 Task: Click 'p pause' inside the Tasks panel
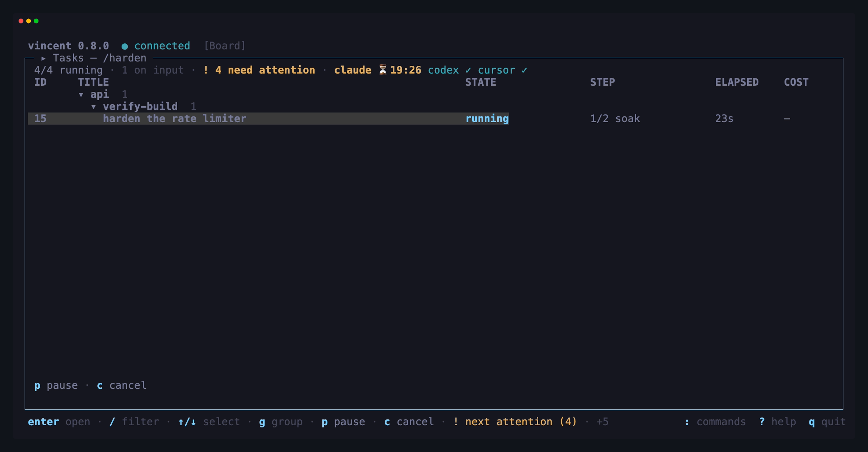click(x=56, y=385)
